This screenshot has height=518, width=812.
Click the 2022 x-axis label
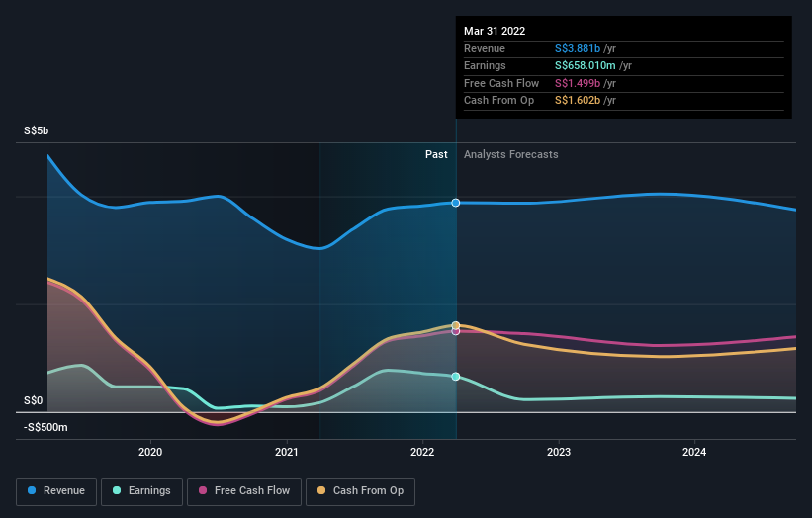click(x=422, y=453)
